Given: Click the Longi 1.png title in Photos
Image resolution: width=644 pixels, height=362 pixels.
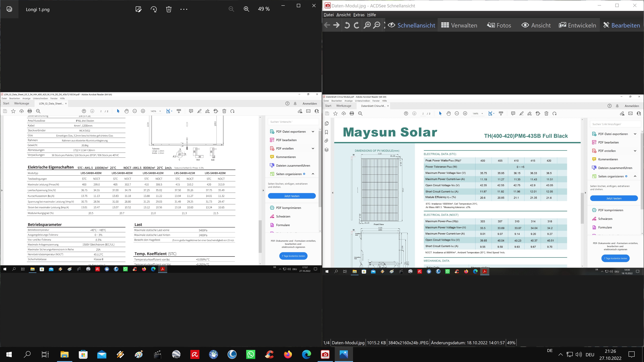Looking at the screenshot, I should [38, 10].
